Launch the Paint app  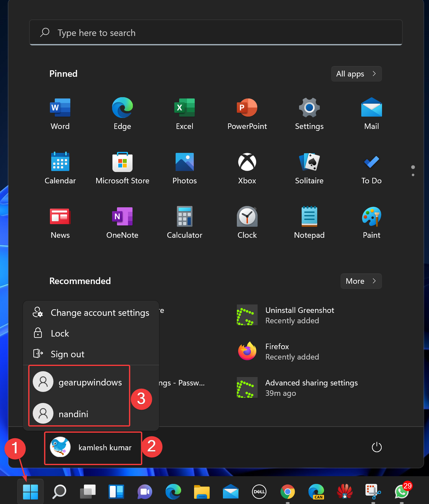tap(372, 223)
